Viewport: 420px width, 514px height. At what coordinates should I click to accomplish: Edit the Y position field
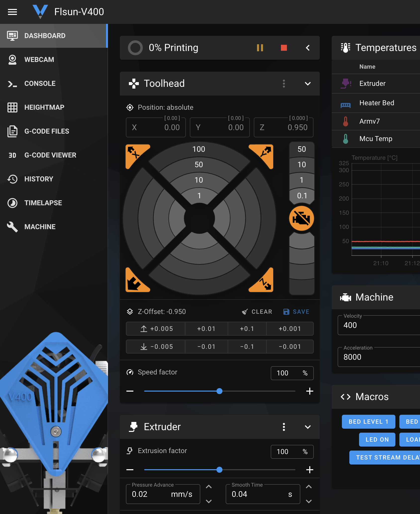coord(220,127)
